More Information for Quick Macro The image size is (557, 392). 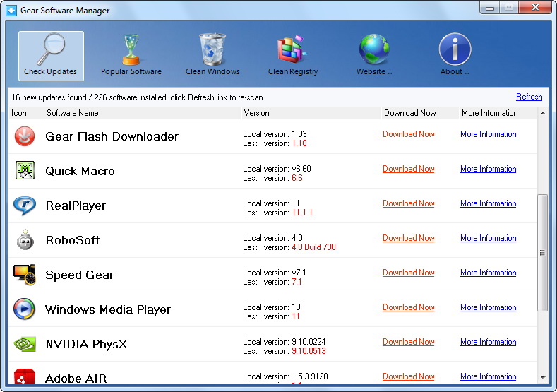click(x=488, y=169)
